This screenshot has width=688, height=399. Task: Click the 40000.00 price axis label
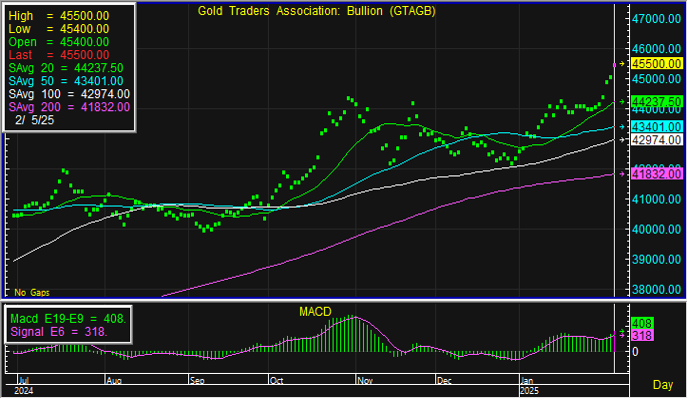(656, 229)
